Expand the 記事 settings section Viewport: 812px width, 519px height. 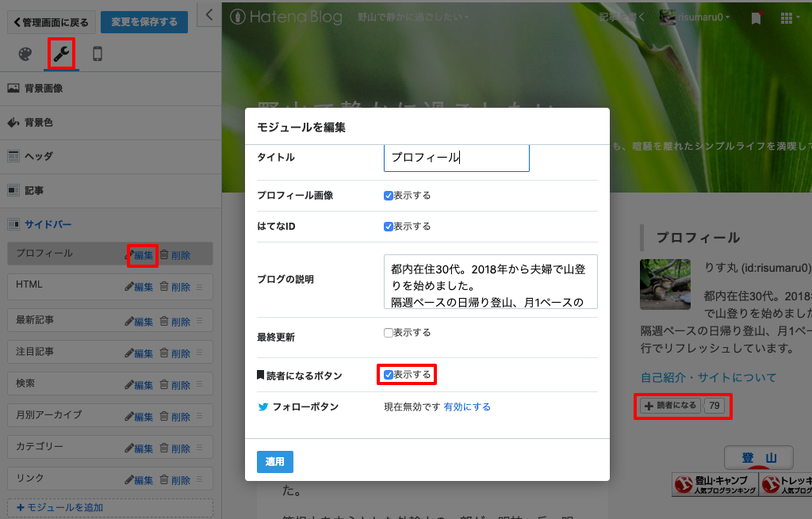[110, 190]
